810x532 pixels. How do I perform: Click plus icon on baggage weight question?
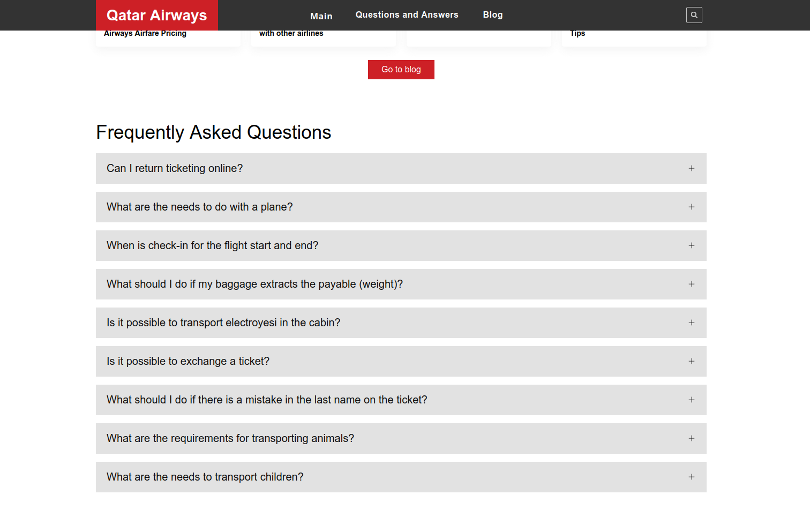point(691,284)
